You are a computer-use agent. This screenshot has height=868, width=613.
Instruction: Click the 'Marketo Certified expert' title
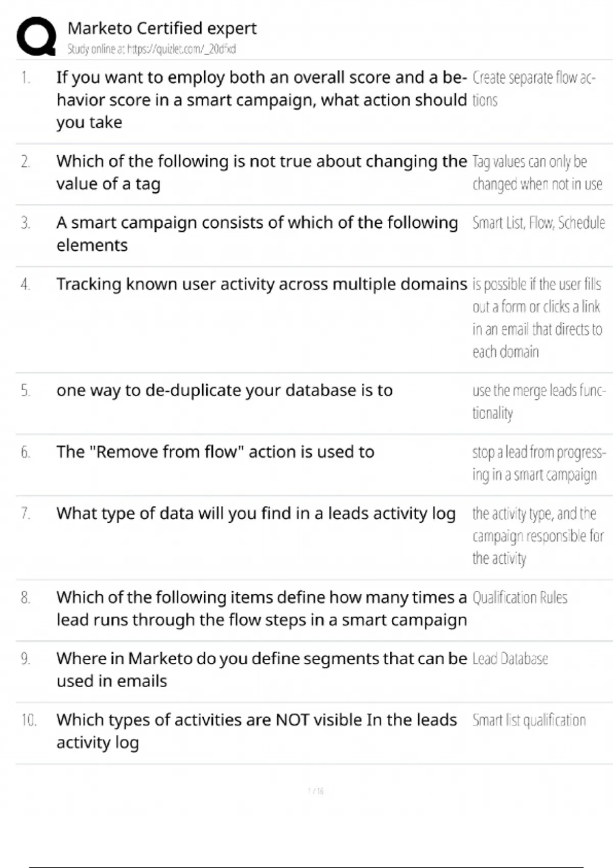pos(162,28)
